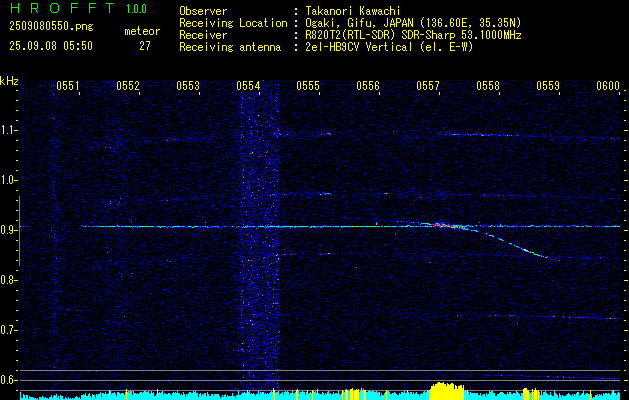Viewport: 629px width, 400px height.
Task: Click the Receiver line R820T2(RTL-SDR)
Action: click(413, 35)
